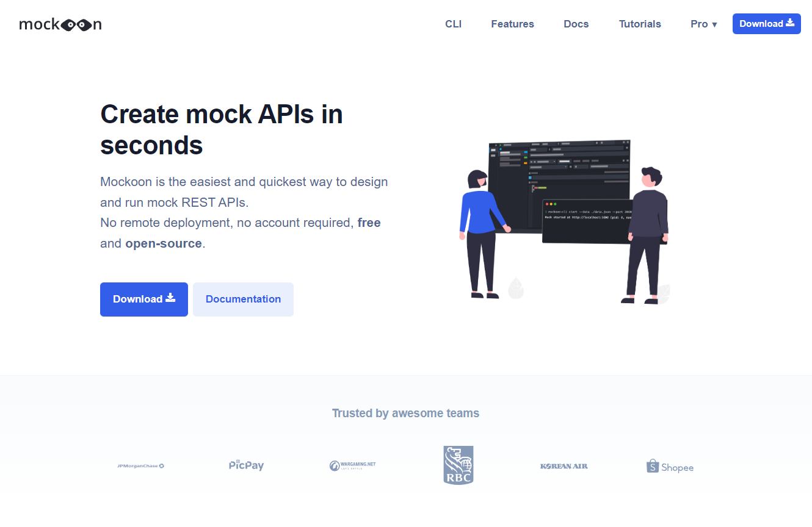Click the large hero Download button
Viewport: 812px width, 527px height.
144,299
